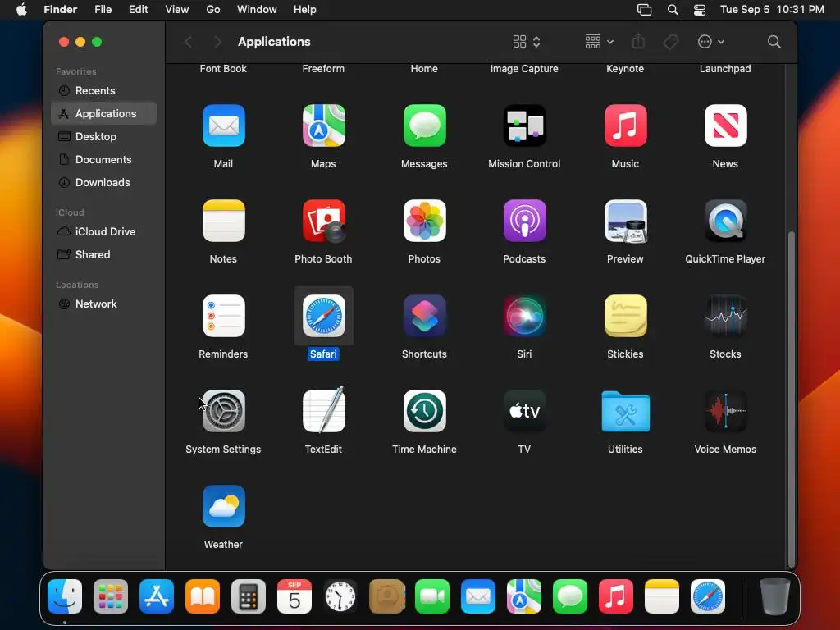Open Books from the Dock
Image resolution: width=840 pixels, height=630 pixels.
(x=203, y=596)
